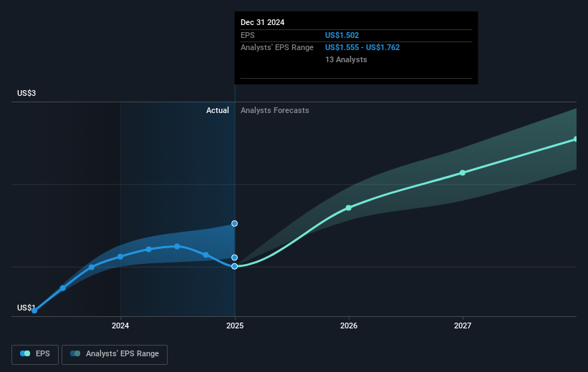The image size is (588, 372).
Task: Click the US$3 y-axis label
Action: pos(26,93)
